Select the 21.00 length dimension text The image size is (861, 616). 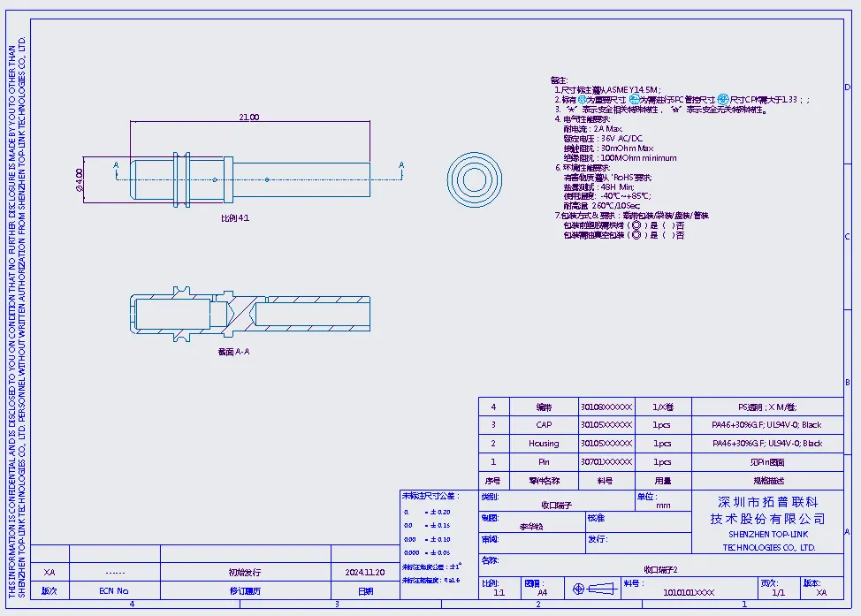tap(249, 118)
